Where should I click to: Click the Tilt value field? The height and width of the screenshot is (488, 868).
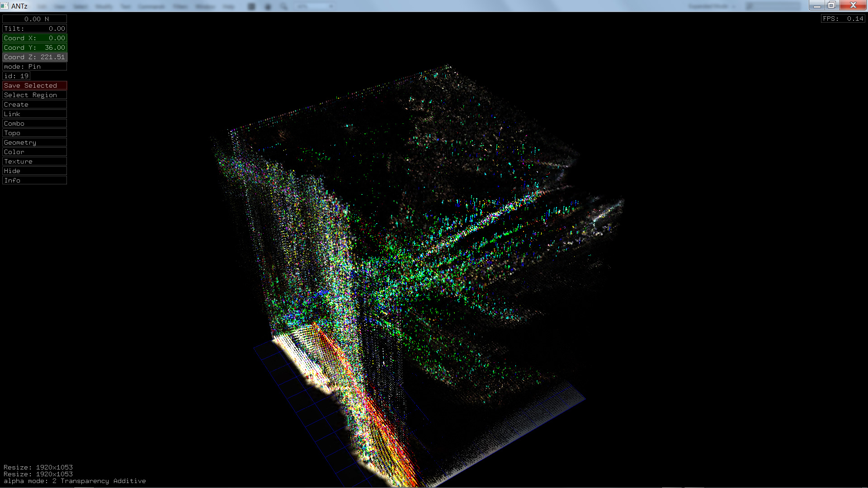(34, 28)
